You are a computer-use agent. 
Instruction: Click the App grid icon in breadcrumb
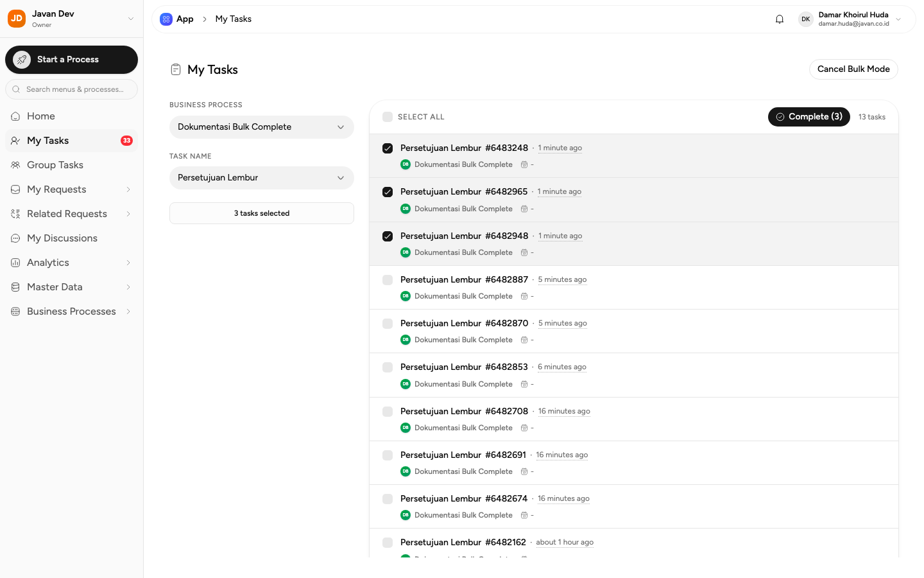(x=166, y=19)
